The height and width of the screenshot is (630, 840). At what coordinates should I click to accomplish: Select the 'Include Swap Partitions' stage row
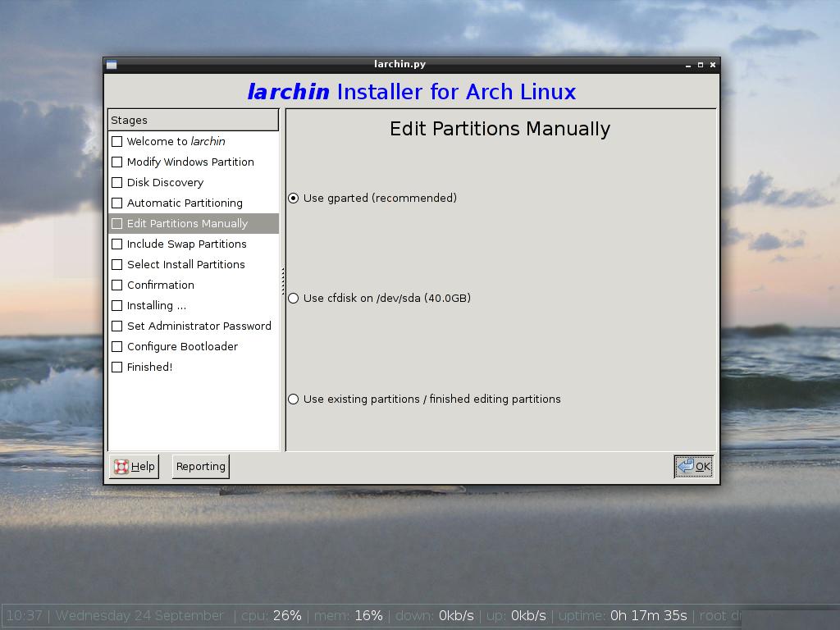coord(194,244)
